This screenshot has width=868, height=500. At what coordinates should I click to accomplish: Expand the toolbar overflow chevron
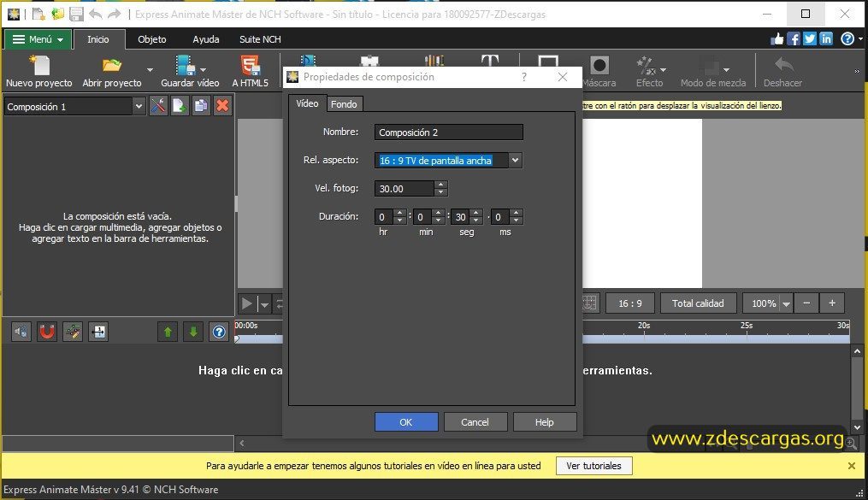(x=857, y=71)
